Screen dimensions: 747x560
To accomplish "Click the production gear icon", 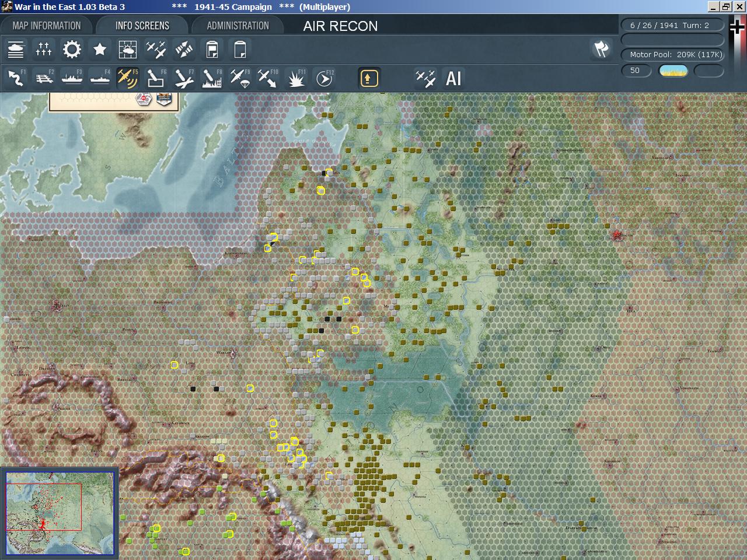I will point(72,50).
